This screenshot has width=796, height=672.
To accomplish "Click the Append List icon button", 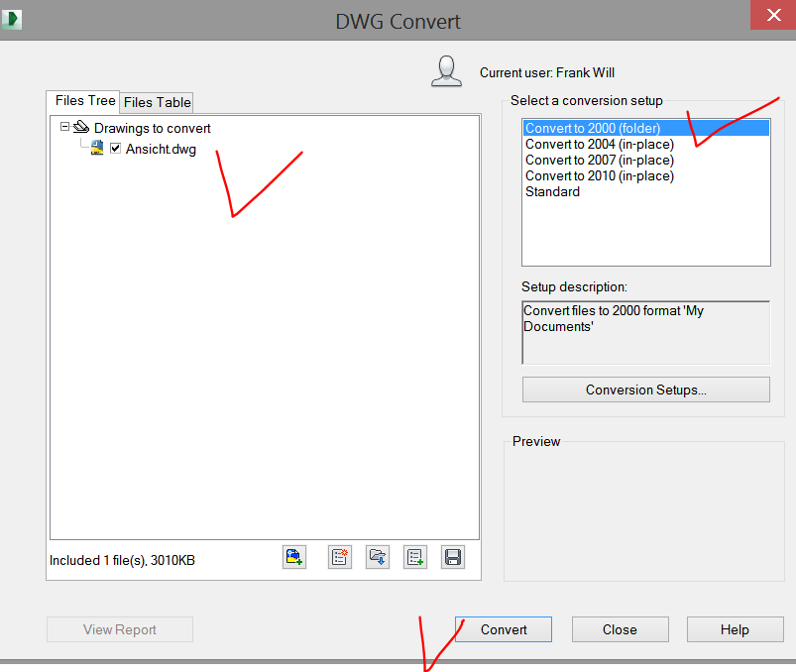I will (x=415, y=557).
